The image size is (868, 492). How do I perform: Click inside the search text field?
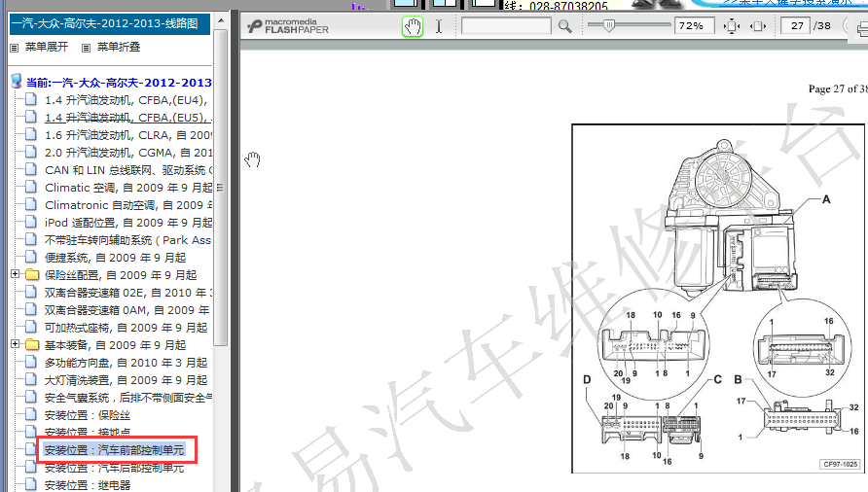(x=506, y=26)
